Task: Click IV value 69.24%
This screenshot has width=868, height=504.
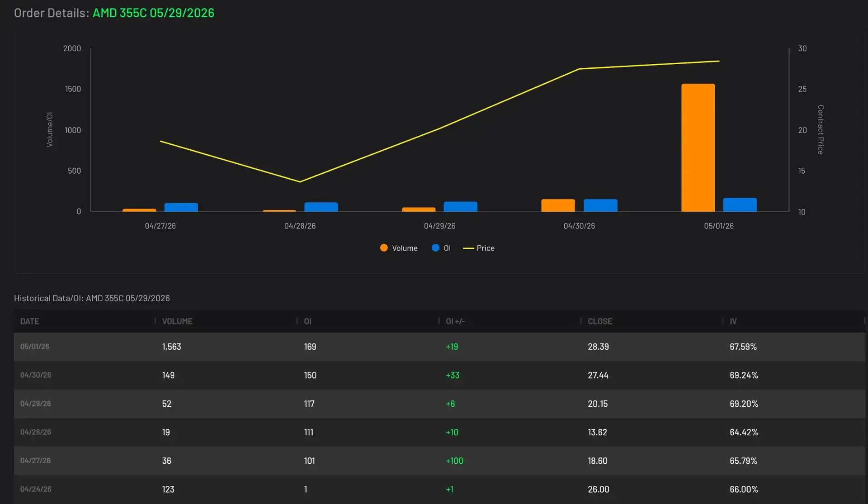Action: (x=744, y=375)
